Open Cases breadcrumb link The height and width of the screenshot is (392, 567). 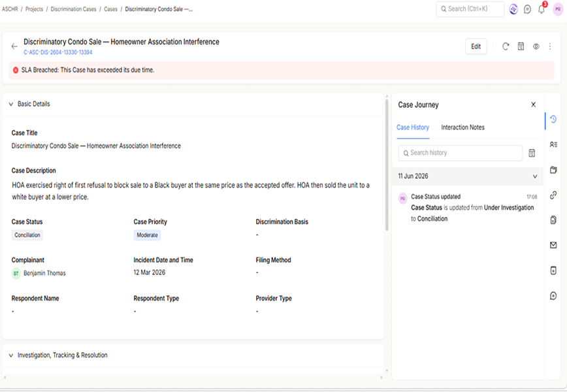110,9
